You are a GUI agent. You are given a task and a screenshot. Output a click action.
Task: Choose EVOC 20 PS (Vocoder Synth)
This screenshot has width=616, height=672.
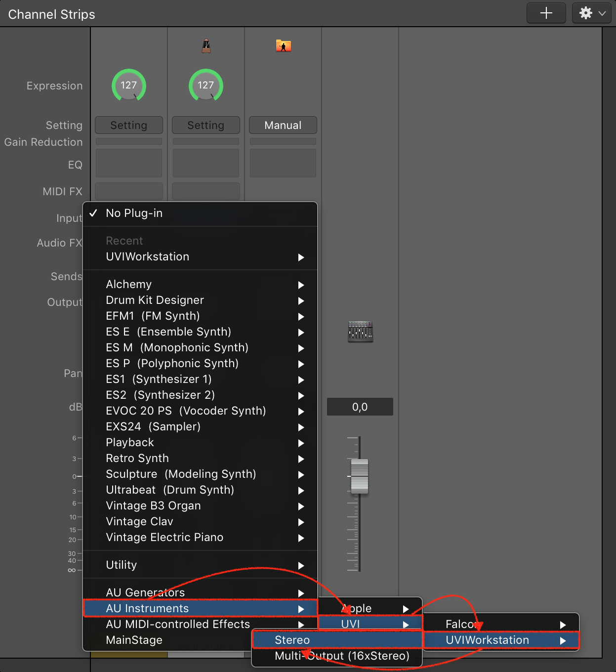tap(200, 411)
